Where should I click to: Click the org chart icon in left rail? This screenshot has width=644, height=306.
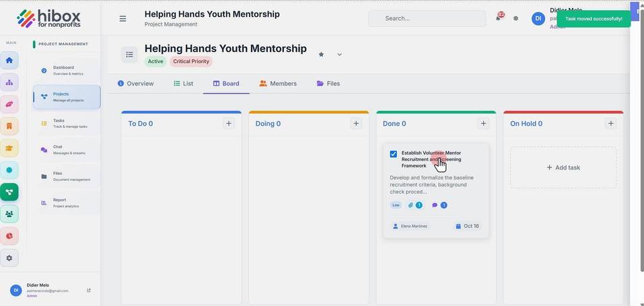tap(9, 82)
